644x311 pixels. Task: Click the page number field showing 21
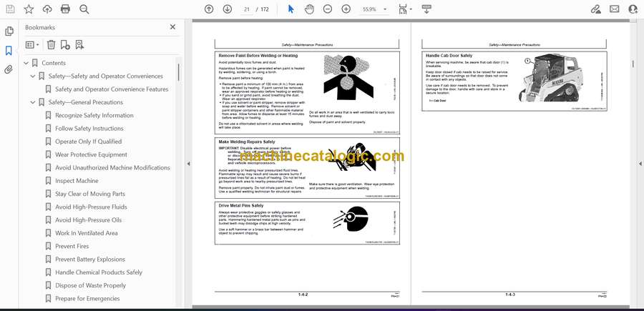(247, 9)
